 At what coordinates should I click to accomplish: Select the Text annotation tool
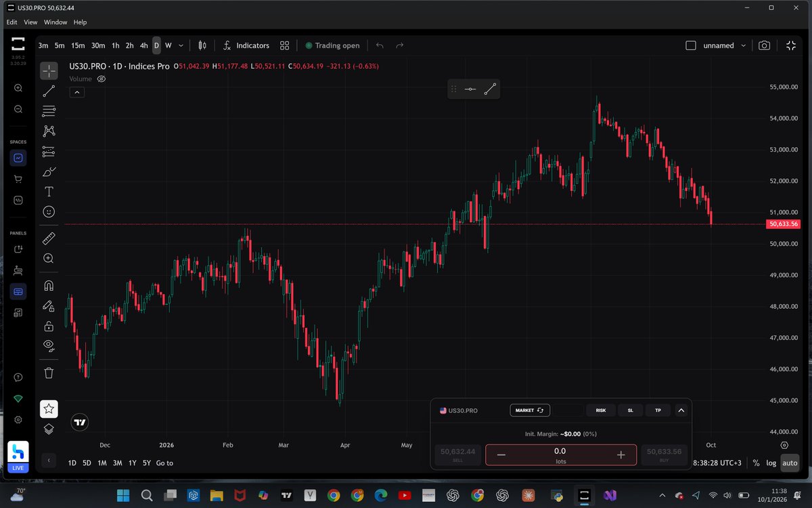49,192
